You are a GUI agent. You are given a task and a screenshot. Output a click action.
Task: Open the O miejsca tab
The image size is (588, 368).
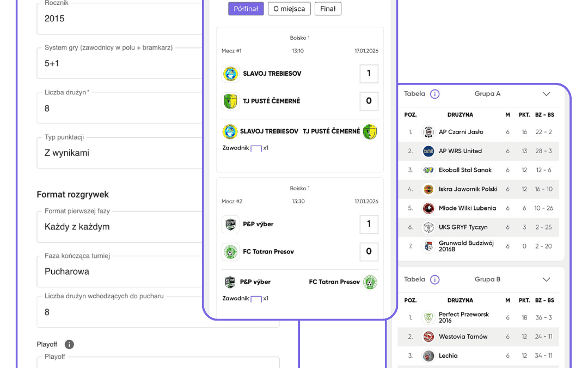289,9
